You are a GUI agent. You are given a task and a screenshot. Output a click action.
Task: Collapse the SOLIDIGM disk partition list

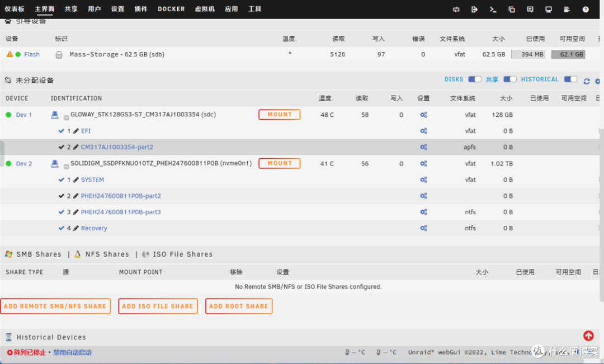pyautogui.click(x=66, y=167)
